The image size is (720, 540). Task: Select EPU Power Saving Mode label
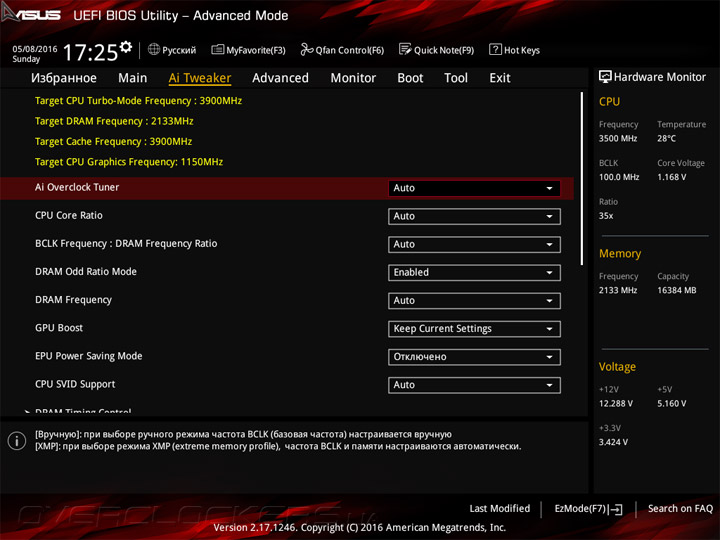[89, 356]
